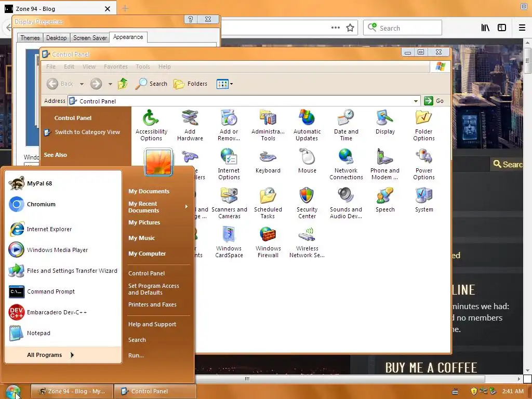Toggle the Folders pane button
Image resolution: width=532 pixels, height=399 pixels.
(190, 84)
